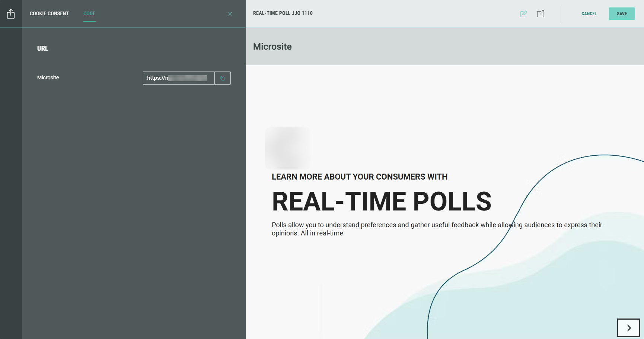
Task: Open preview in new window icon
Action: click(541, 14)
